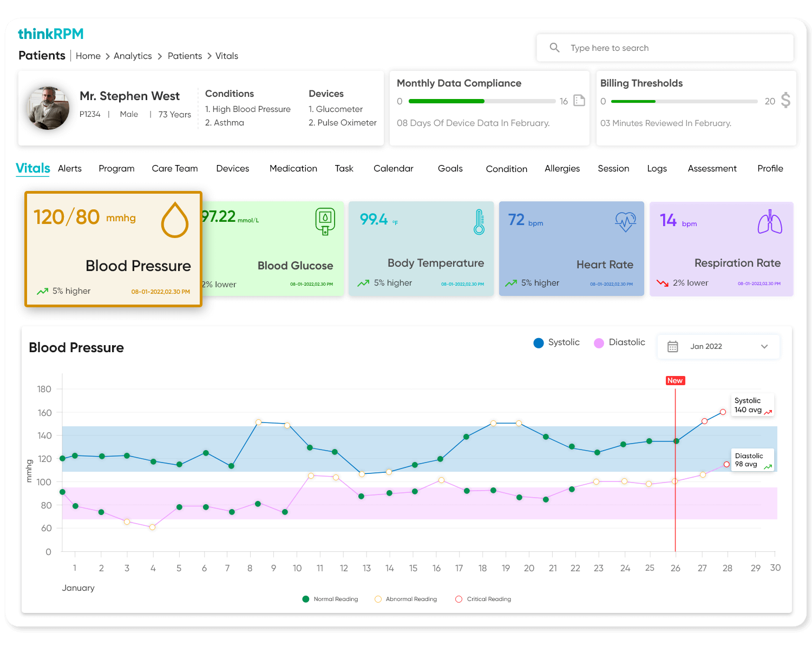The height and width of the screenshot is (660, 812).
Task: Open the Patients breadcrumb link
Action: click(185, 56)
